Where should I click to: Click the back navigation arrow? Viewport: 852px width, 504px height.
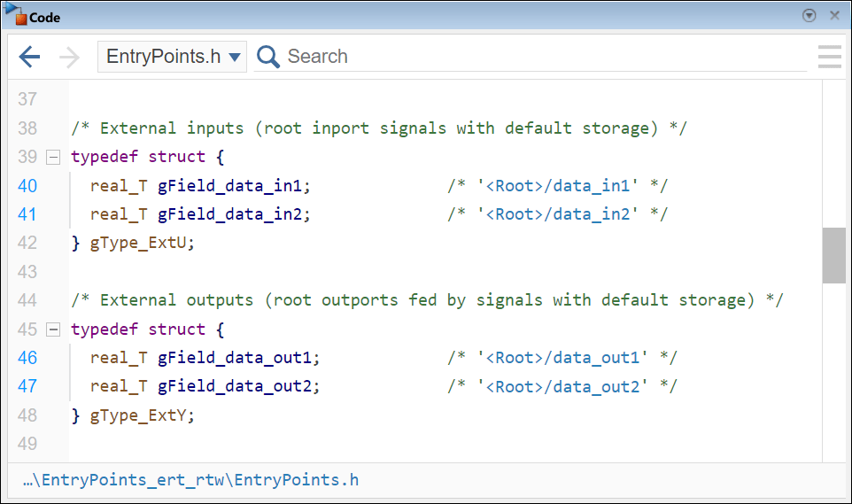[29, 57]
